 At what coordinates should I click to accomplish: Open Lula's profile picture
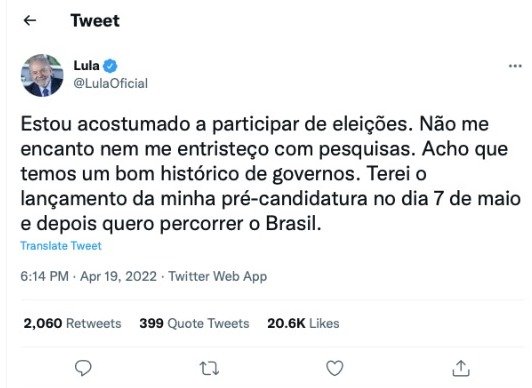42,75
